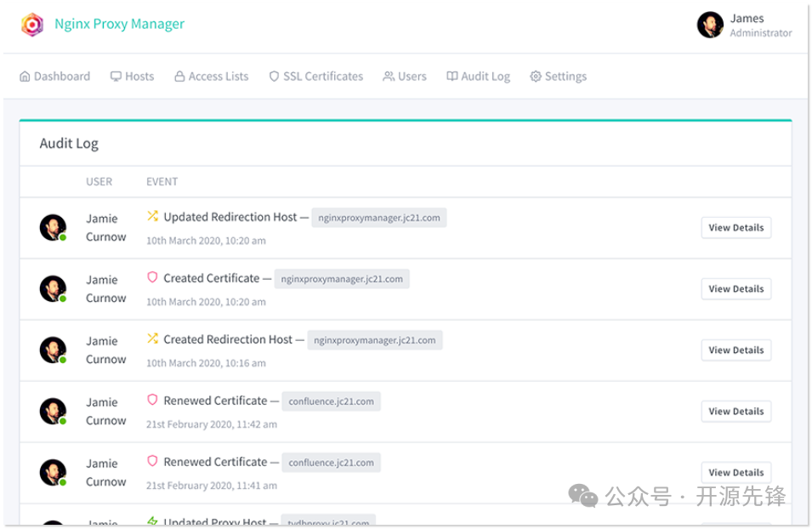
Task: Click the nginxproxymanager.jc21.com tag on Updated Redirection Host
Action: pyautogui.click(x=379, y=218)
